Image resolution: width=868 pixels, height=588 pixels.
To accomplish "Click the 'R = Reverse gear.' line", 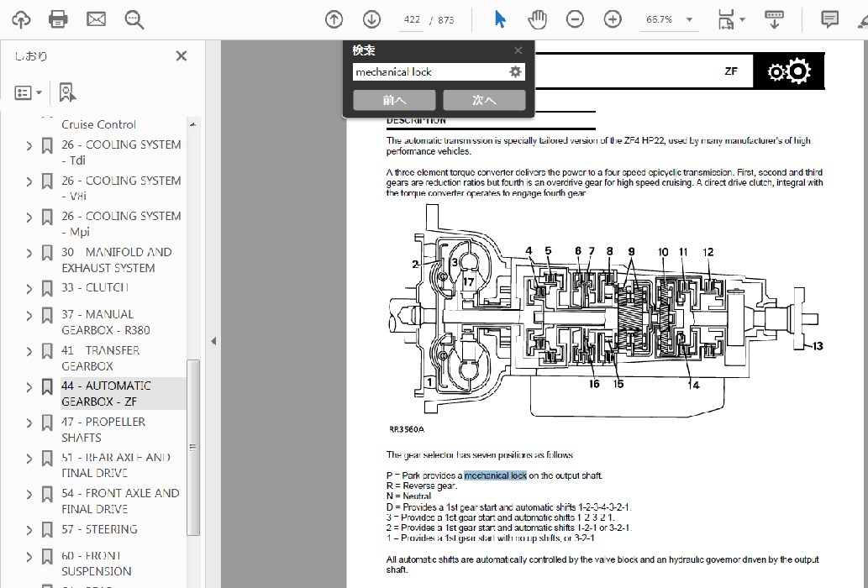I will point(421,486).
